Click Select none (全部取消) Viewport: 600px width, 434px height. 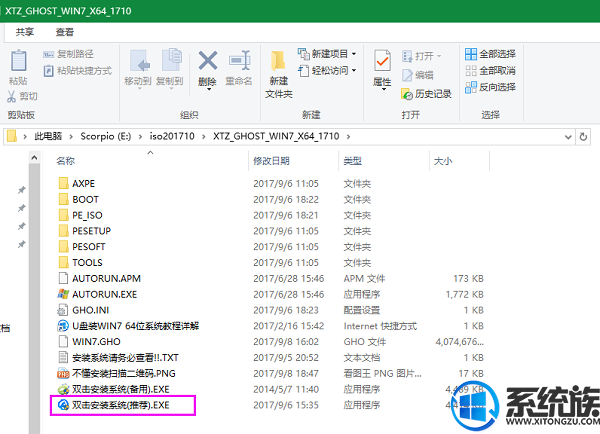tap(490, 71)
